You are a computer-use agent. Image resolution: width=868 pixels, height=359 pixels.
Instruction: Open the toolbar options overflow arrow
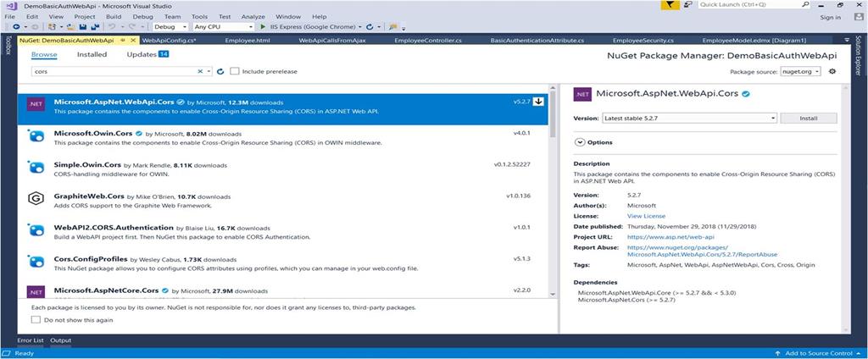coord(403,28)
